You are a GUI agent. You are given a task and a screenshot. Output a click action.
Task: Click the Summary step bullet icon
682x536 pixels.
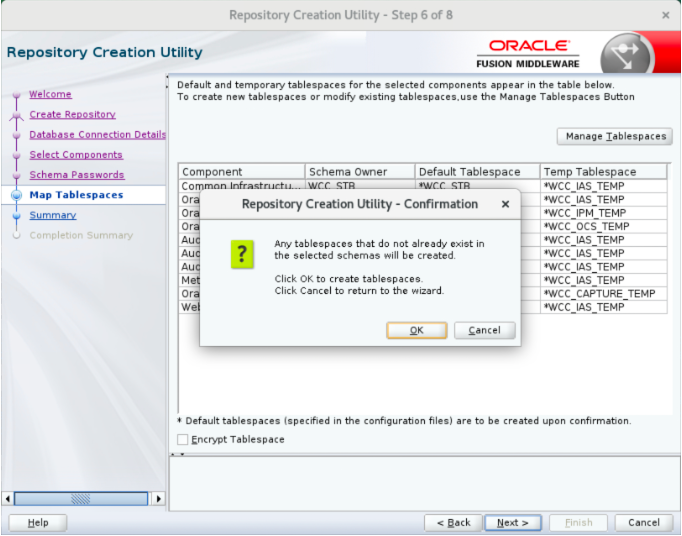(17, 215)
